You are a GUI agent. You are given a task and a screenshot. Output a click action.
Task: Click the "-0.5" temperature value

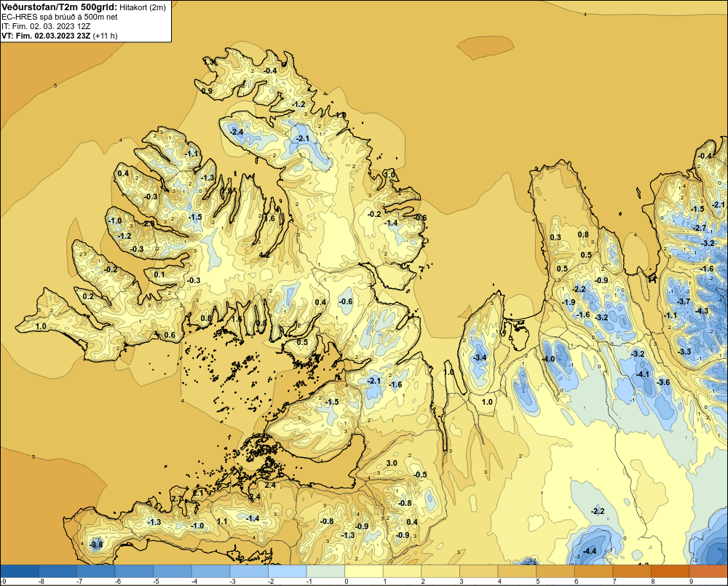click(x=420, y=475)
